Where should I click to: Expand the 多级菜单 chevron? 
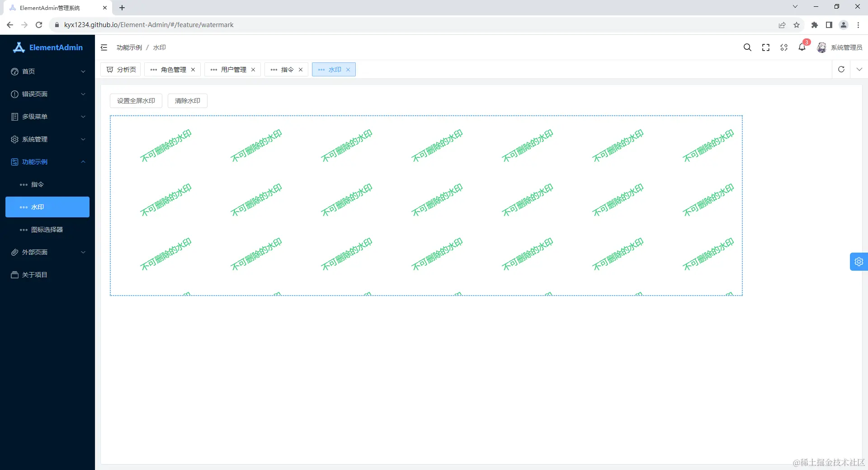coord(83,117)
